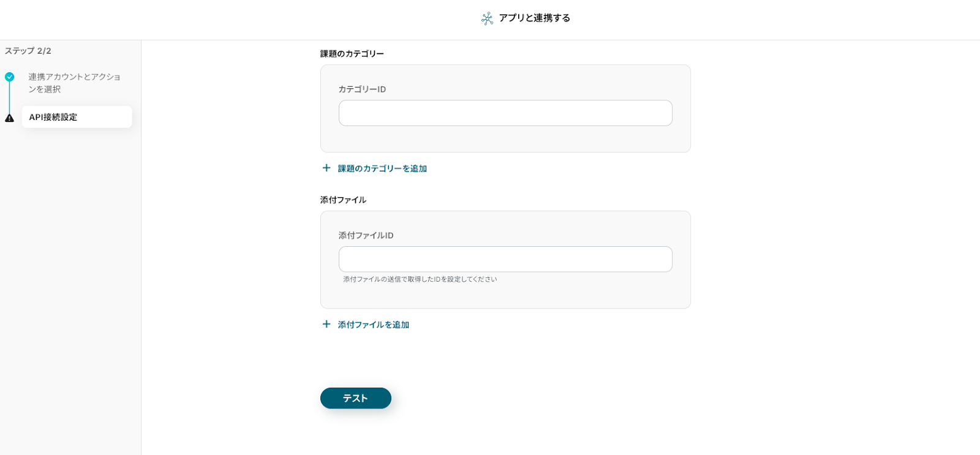
Task: Click the 添付ファイルID field label
Action: 366,236
